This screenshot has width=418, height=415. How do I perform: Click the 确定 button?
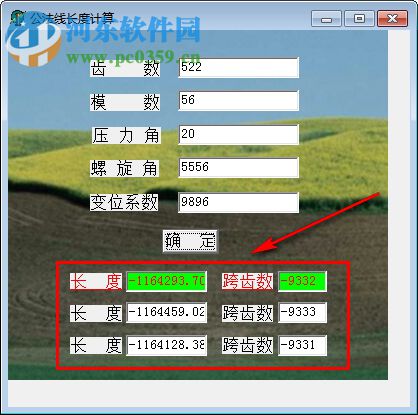point(190,241)
